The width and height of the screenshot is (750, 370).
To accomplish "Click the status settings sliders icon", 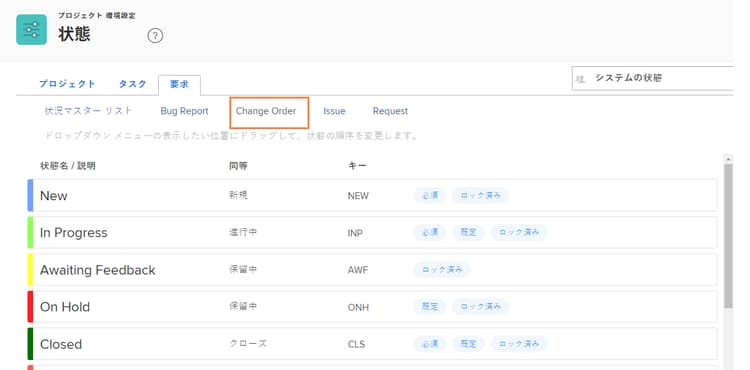I will (32, 30).
